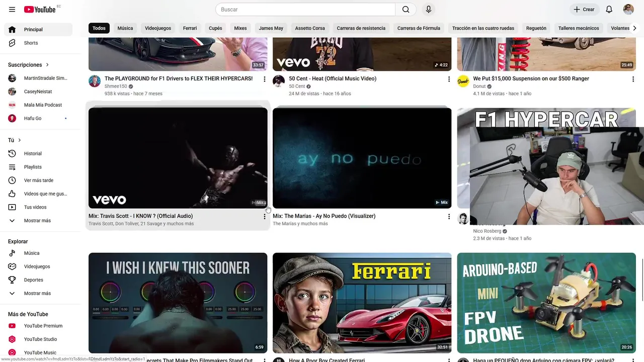
Task: Open Historial in the sidebar
Action: (38, 153)
